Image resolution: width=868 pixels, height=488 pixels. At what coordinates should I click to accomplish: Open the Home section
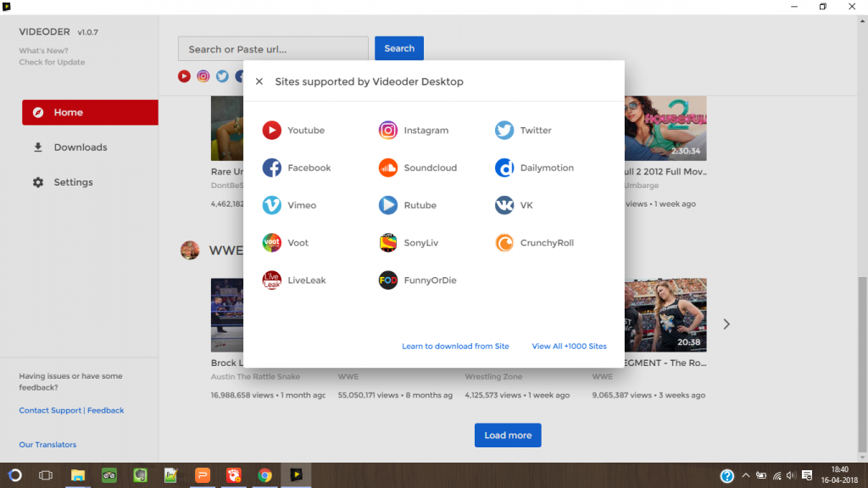click(90, 113)
